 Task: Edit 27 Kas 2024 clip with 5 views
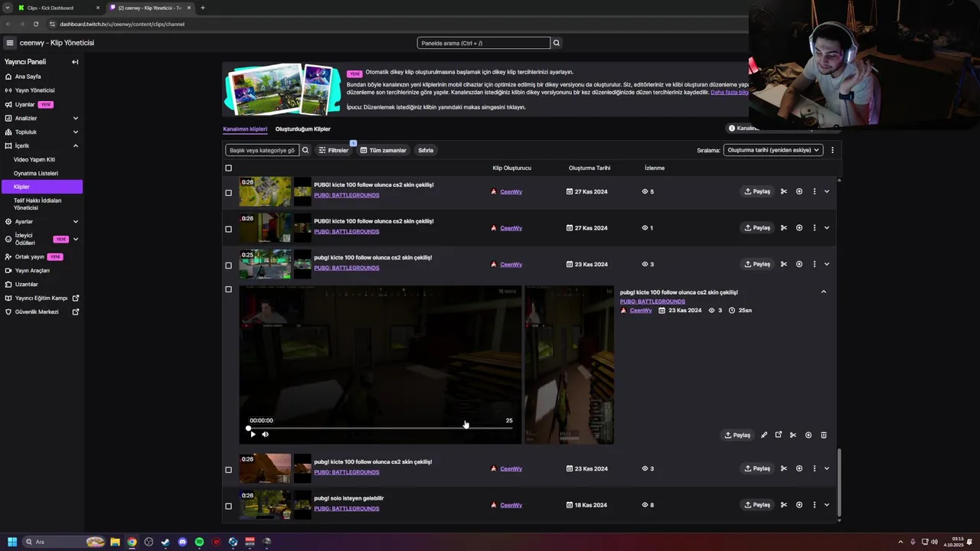click(x=784, y=191)
